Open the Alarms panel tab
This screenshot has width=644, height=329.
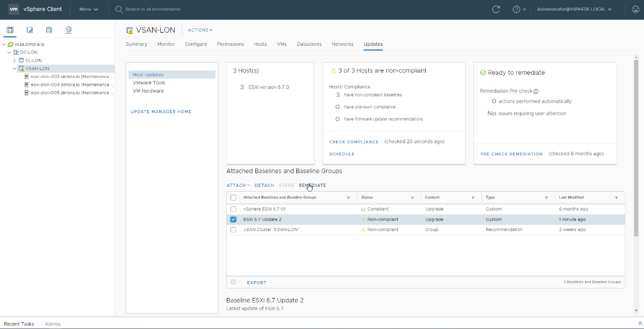tap(53, 324)
